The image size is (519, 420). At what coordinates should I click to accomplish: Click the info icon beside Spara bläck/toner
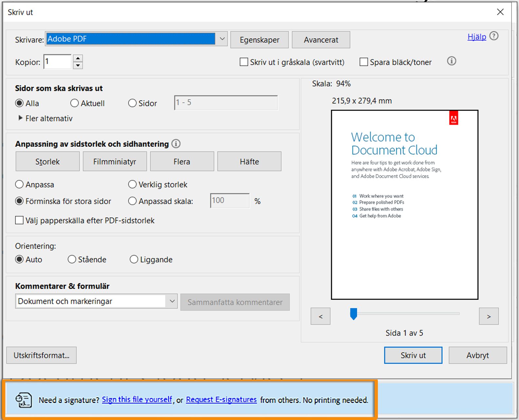click(x=452, y=61)
